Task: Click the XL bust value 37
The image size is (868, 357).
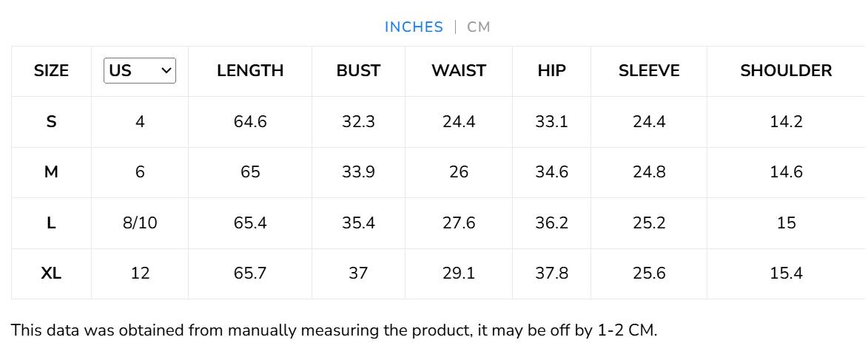Action: [358, 273]
